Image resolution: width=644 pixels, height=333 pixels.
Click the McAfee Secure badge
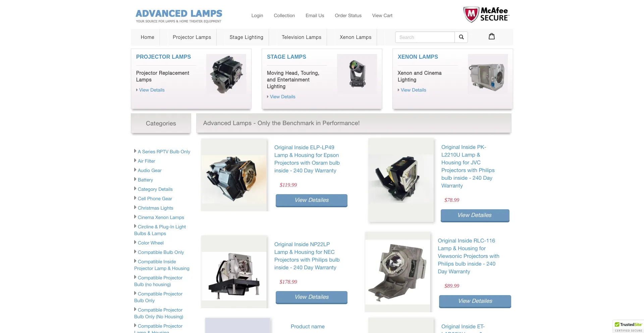tap(486, 15)
